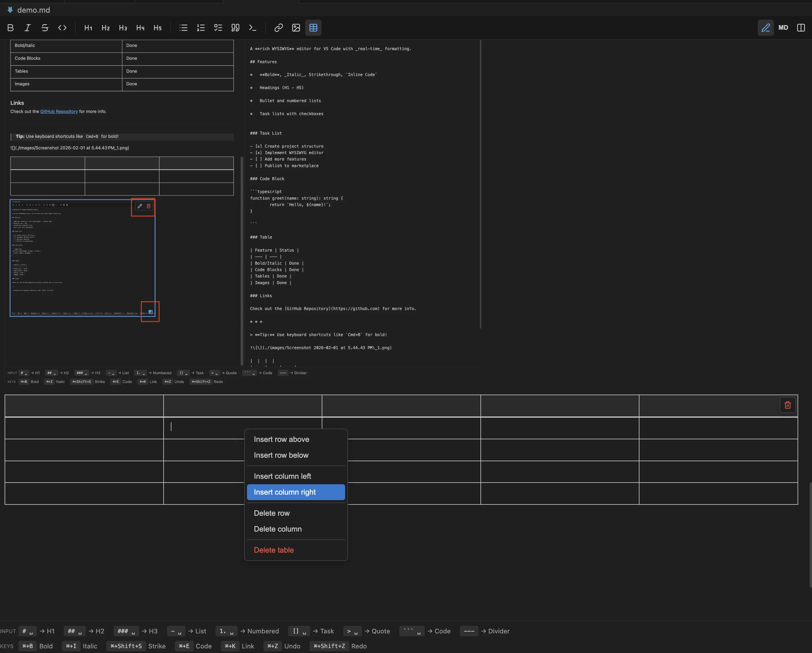This screenshot has width=812, height=653.
Task: Choose Insert row above in context menu
Action: point(281,439)
